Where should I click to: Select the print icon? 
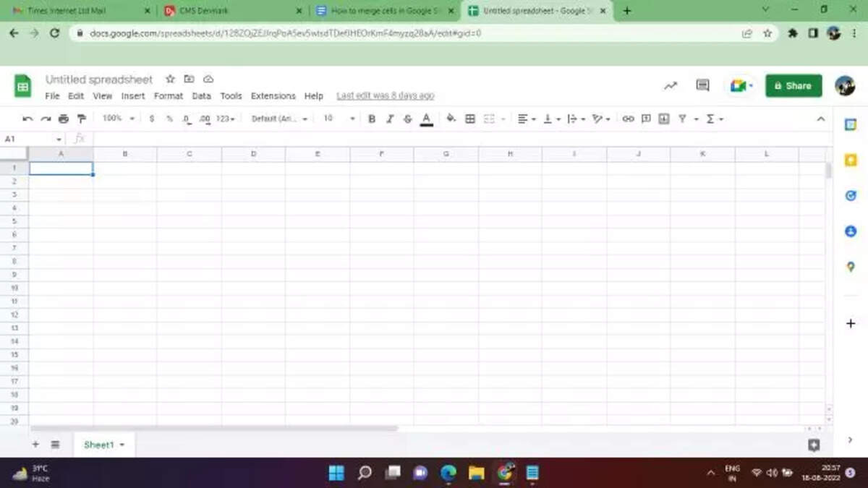tap(64, 119)
